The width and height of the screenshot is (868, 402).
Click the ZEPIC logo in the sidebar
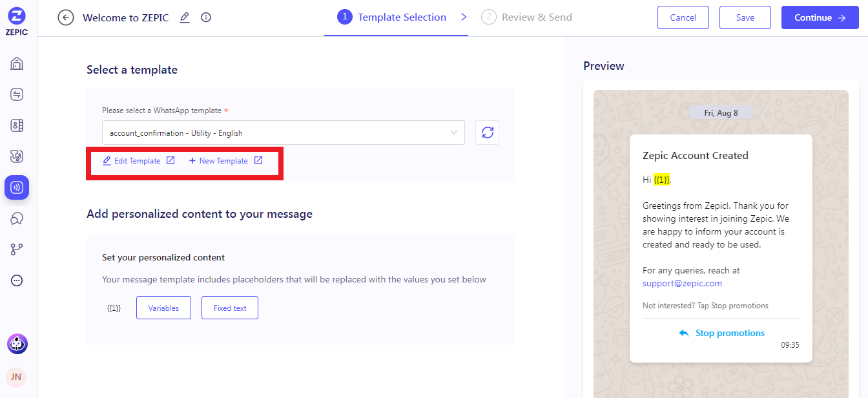pyautogui.click(x=17, y=21)
